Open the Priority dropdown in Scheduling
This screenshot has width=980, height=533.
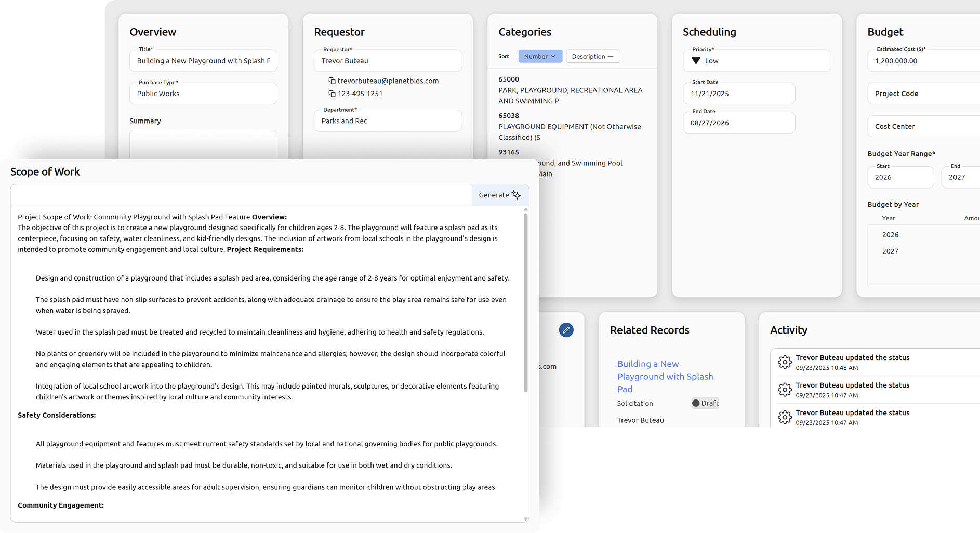(x=757, y=61)
